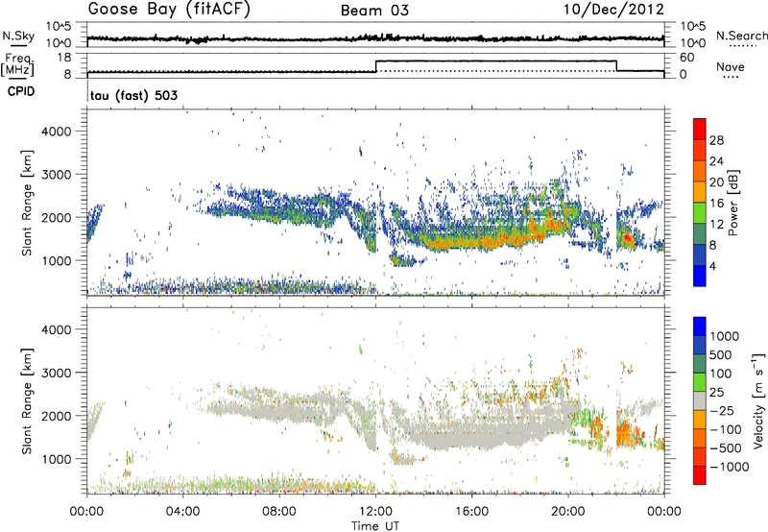Click the '10^0' tick beside N.Search label

[693, 43]
